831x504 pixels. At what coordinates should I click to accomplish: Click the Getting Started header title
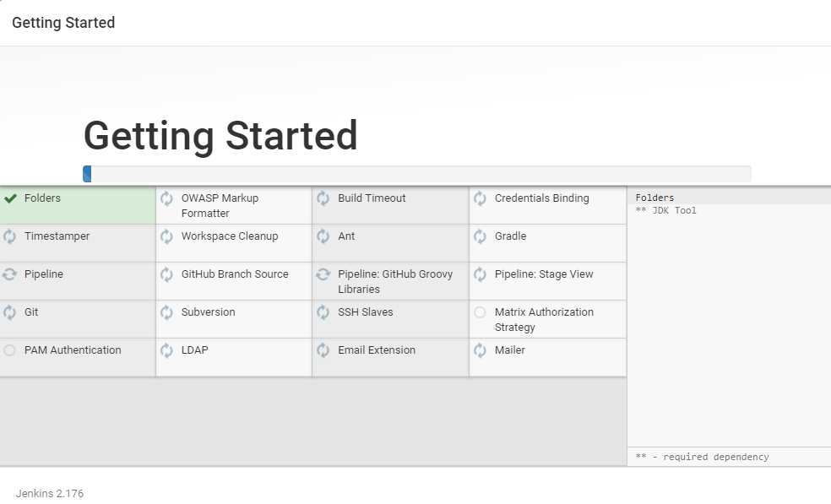pos(63,23)
